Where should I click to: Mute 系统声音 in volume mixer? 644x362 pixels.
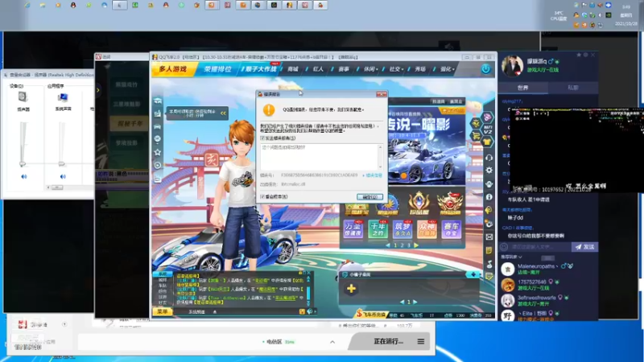point(63,176)
